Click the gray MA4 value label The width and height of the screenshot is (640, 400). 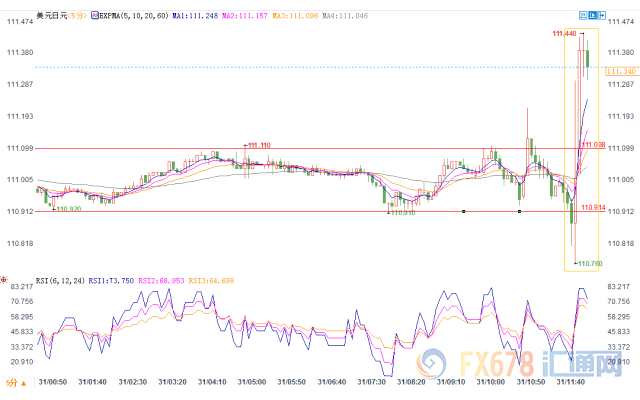(345, 16)
